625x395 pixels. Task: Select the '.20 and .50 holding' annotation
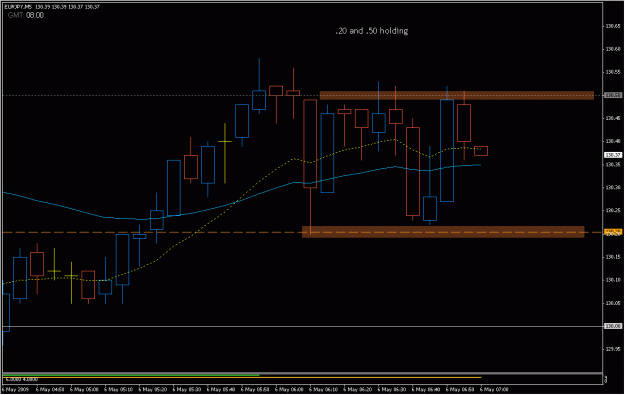pyautogui.click(x=371, y=31)
